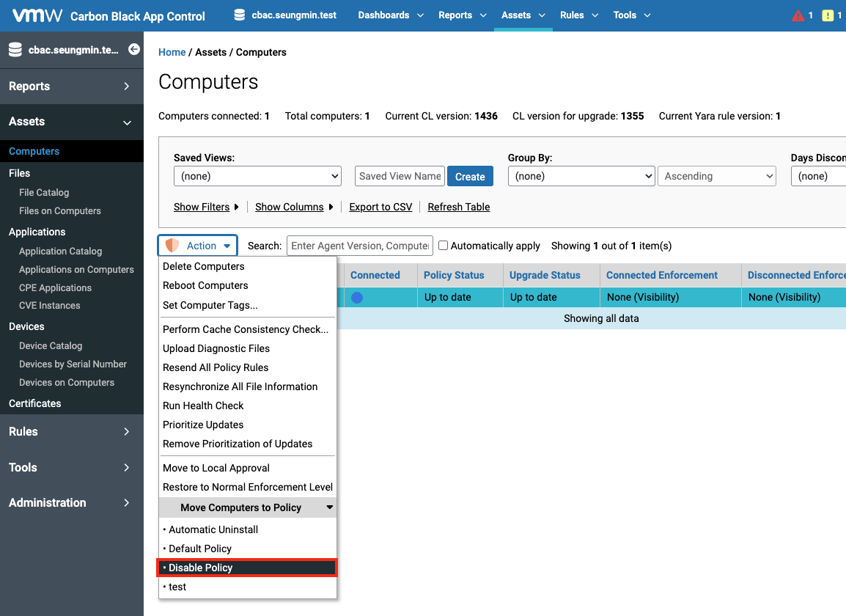Open CVE Instances in sidebar
This screenshot has width=846, height=616.
pos(50,306)
